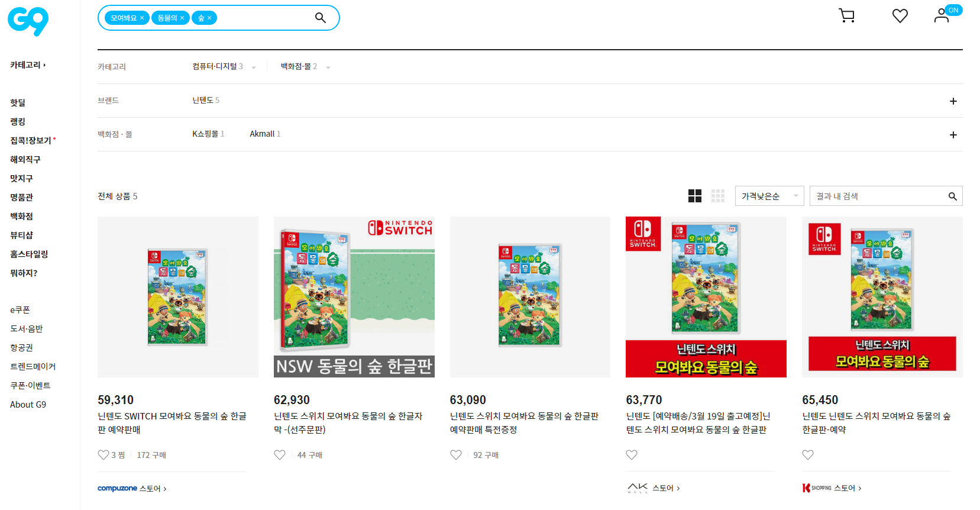Screen dimensions: 980x510
Task: Go to 랭킹 in sidebar
Action: pos(18,122)
